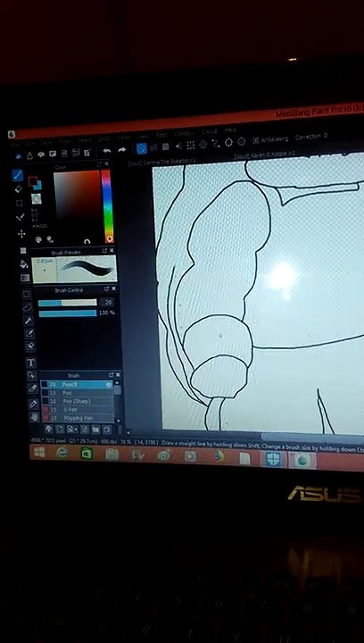The width and height of the screenshot is (364, 643).
Task: Click the brush opacity slider
Action: (x=68, y=313)
